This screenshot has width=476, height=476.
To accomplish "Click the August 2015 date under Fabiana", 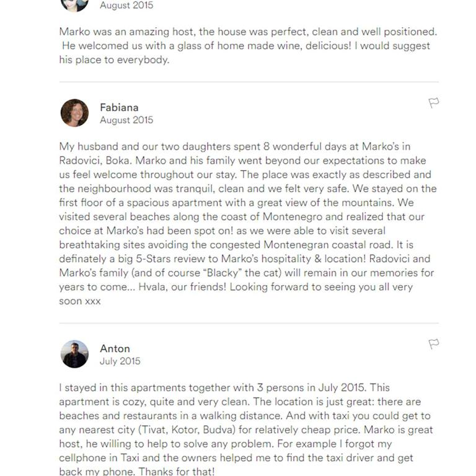I will [x=126, y=120].
